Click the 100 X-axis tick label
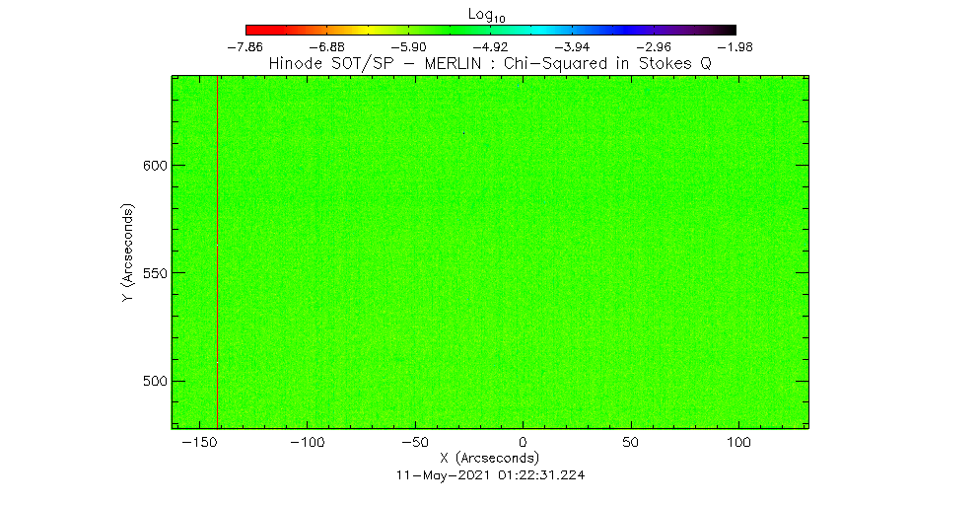This screenshot has width=980, height=505. point(737,443)
